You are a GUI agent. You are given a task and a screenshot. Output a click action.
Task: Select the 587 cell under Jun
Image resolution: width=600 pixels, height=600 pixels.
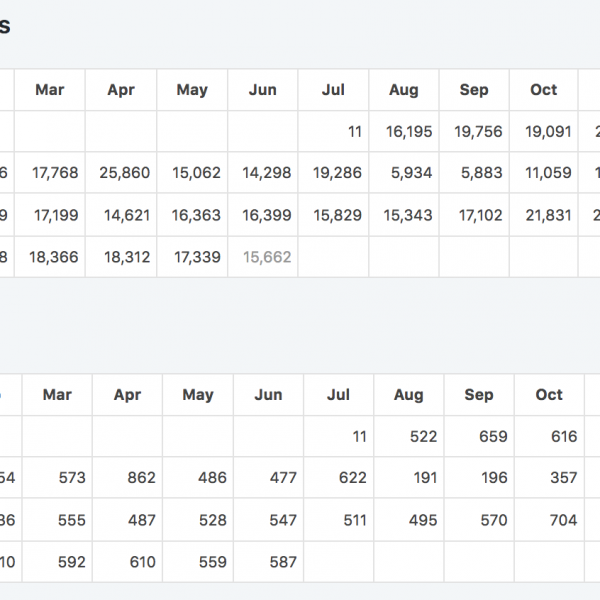[282, 562]
